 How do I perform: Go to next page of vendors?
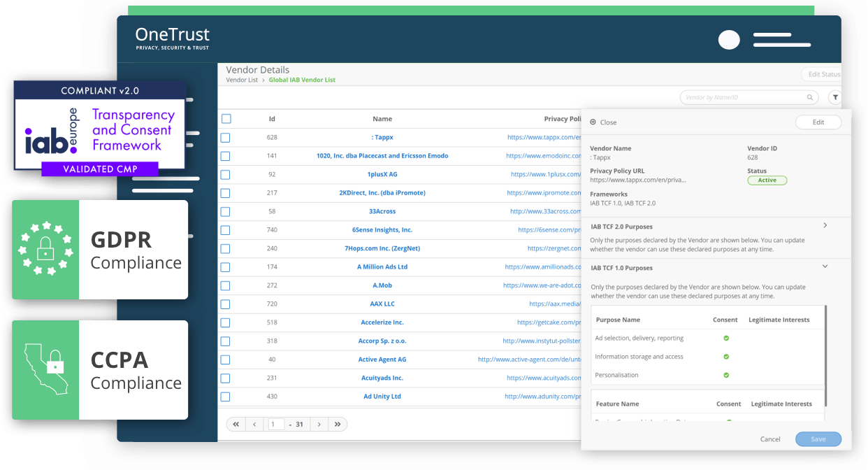tap(319, 425)
